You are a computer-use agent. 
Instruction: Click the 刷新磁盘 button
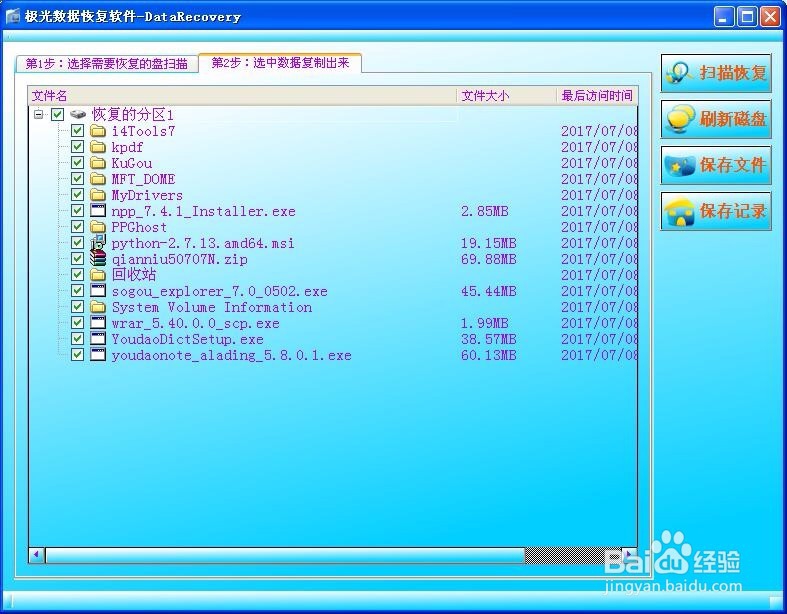coord(716,119)
